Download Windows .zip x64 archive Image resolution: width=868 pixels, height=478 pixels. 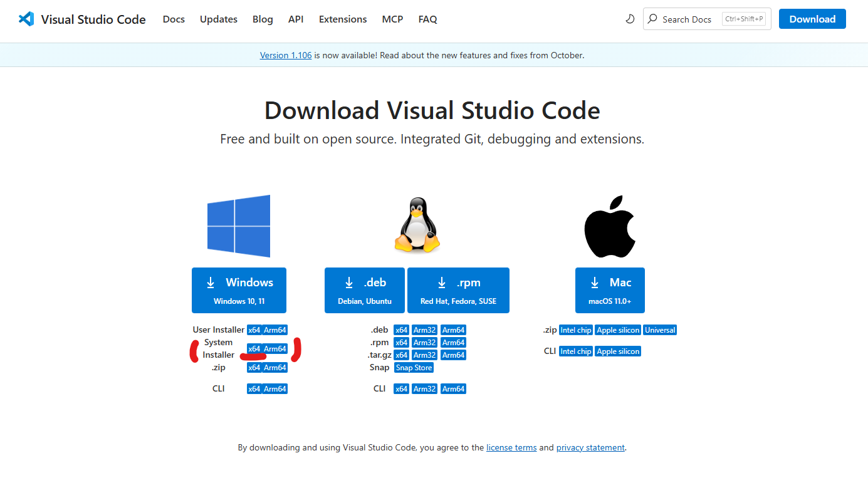(254, 368)
